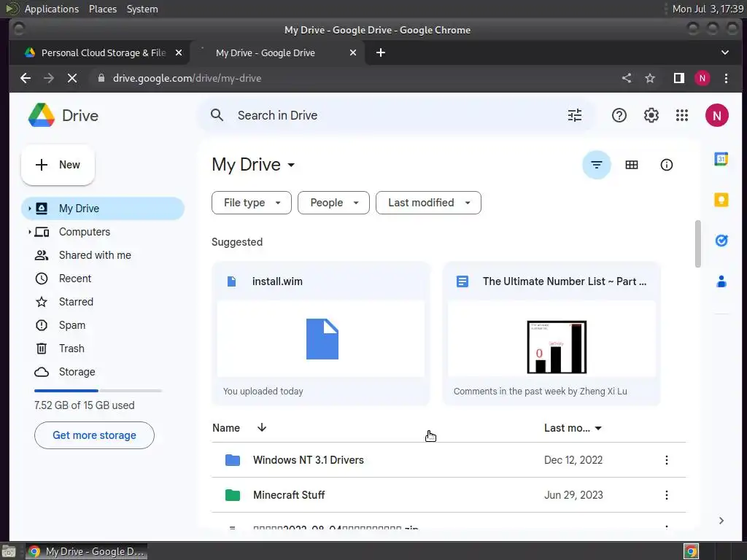The image size is (747, 560).
Task: Click the share icon in address bar
Action: [x=627, y=78]
